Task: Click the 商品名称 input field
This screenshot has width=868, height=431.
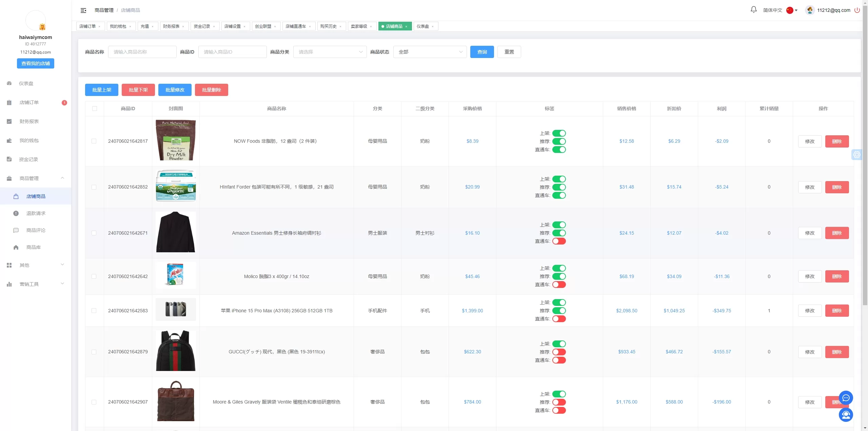Action: click(x=142, y=52)
